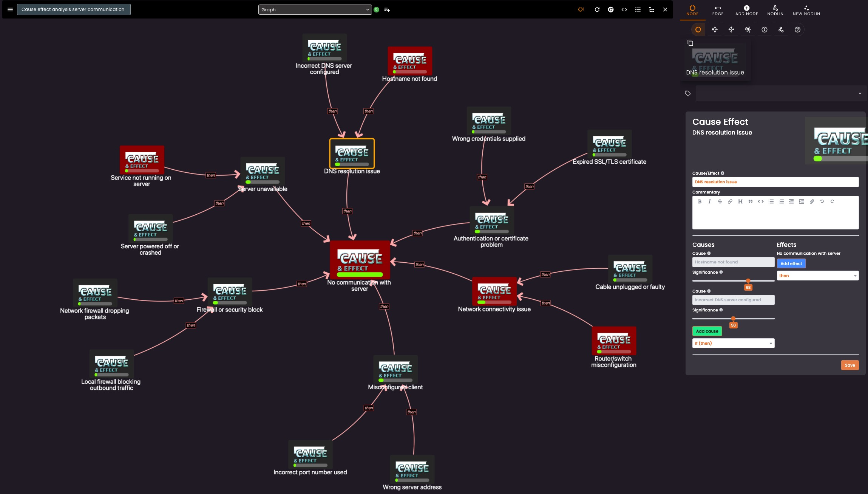
Task: Click the Hostname not found significance slider handle
Action: 748,281
